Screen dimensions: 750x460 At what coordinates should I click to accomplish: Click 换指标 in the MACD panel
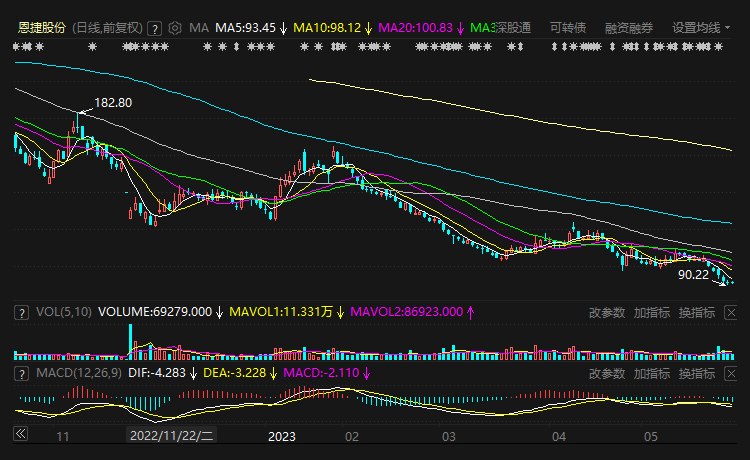pos(696,373)
